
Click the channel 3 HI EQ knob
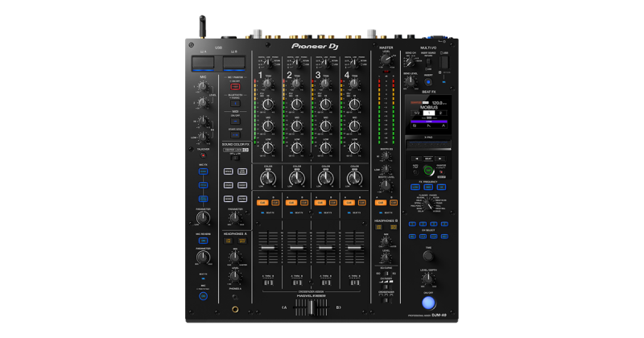click(x=325, y=105)
